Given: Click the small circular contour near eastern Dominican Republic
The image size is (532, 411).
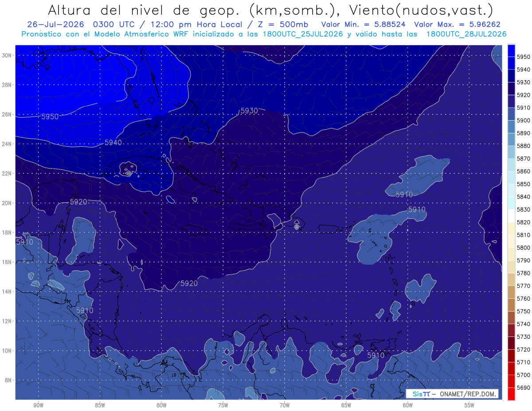Looking at the screenshot, I should click(x=297, y=227).
